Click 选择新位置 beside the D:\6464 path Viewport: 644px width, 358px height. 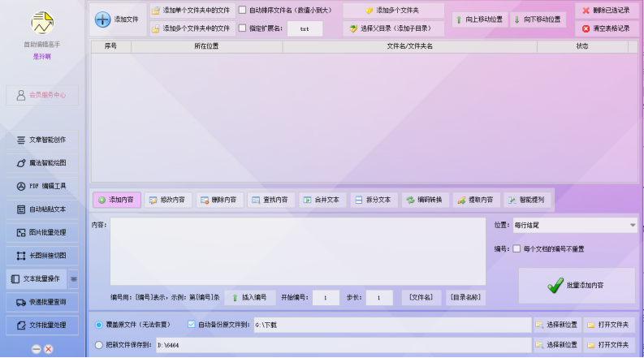click(557, 345)
